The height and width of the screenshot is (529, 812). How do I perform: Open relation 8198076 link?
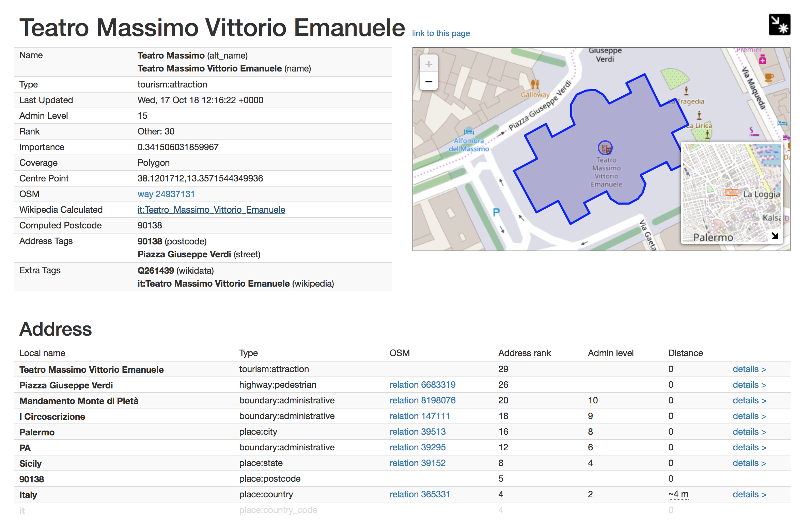click(422, 401)
